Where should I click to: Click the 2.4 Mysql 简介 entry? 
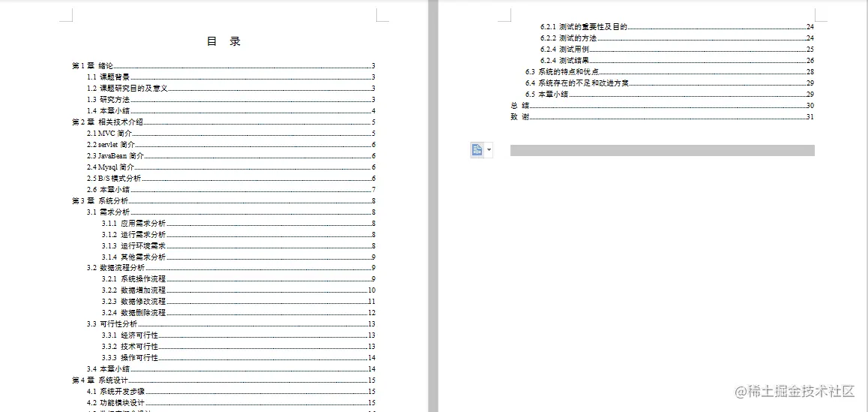click(x=232, y=167)
